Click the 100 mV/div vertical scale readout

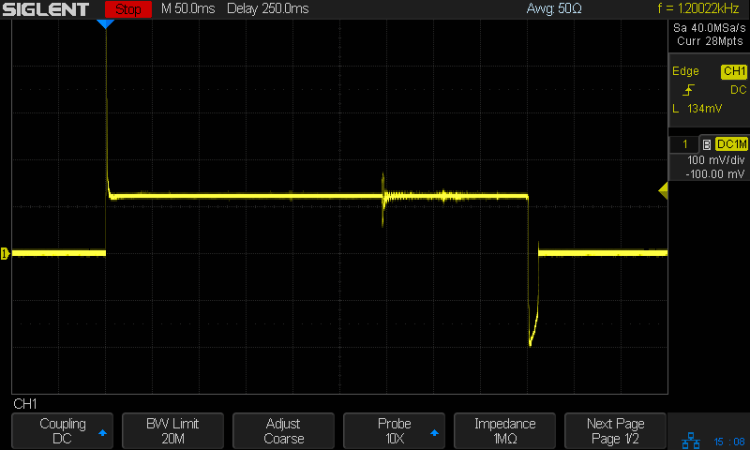tap(707, 160)
